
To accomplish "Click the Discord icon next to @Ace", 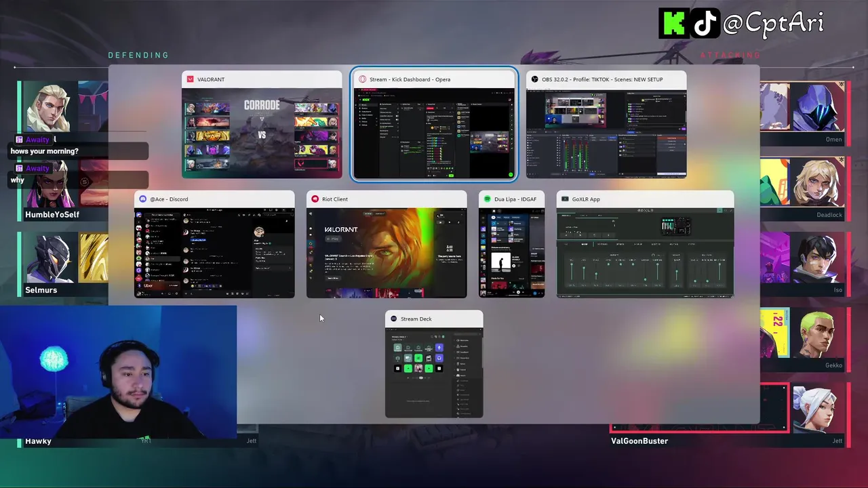I will coord(143,199).
